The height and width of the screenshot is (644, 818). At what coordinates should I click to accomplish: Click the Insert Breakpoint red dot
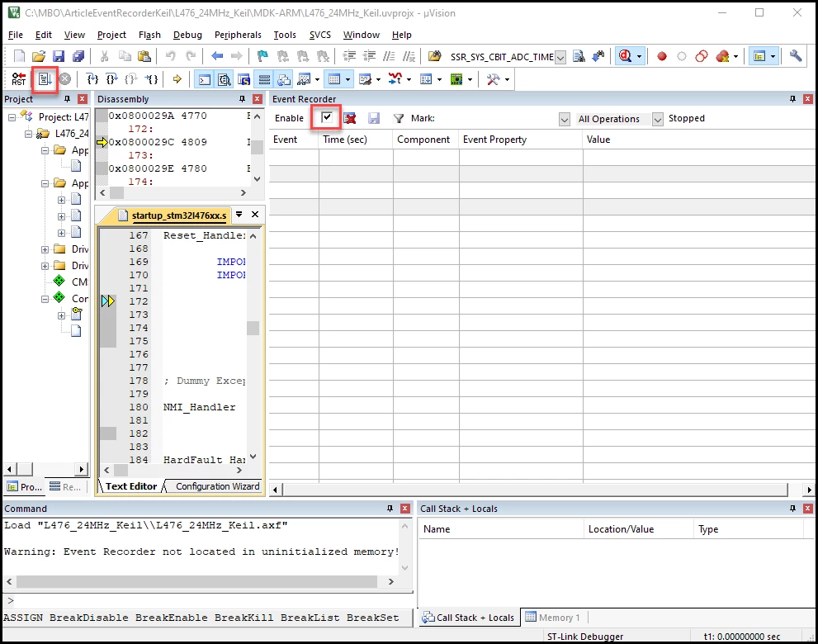tap(662, 56)
